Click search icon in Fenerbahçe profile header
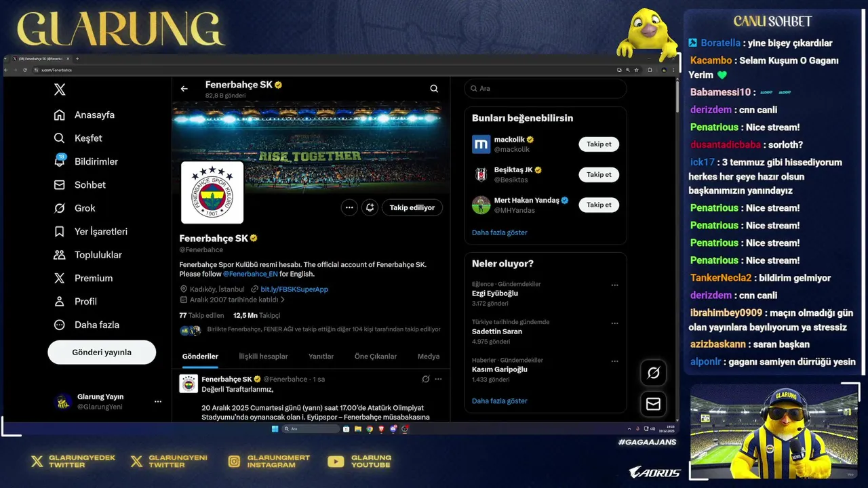Screen dimensions: 868x488 click(x=434, y=89)
